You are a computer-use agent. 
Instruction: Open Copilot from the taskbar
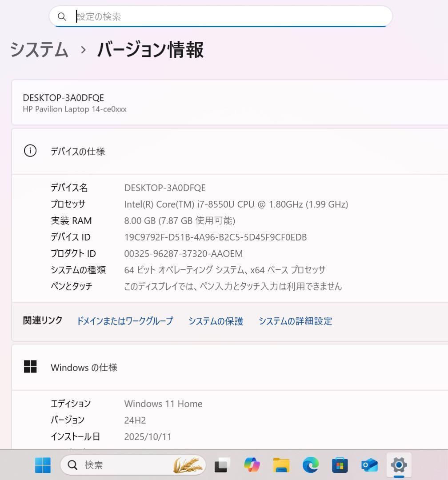251,465
